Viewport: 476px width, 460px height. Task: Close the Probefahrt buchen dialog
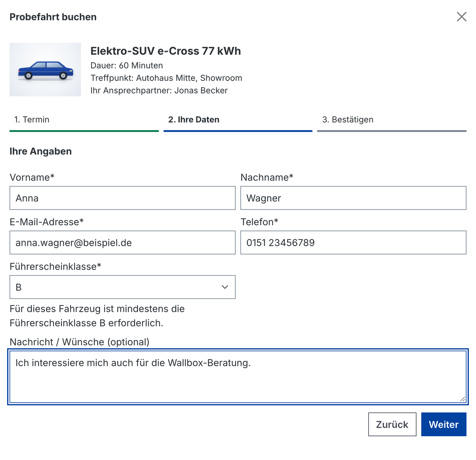[x=461, y=17]
